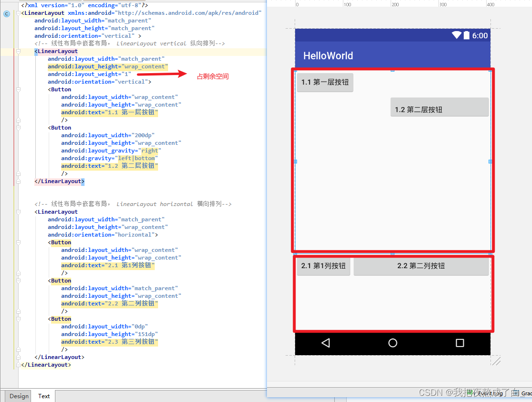Click the 6:00 clock in preview status bar

coord(480,35)
